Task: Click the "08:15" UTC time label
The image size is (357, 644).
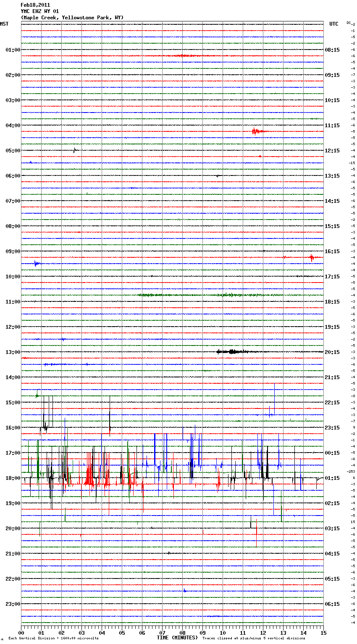Action: click(x=332, y=50)
